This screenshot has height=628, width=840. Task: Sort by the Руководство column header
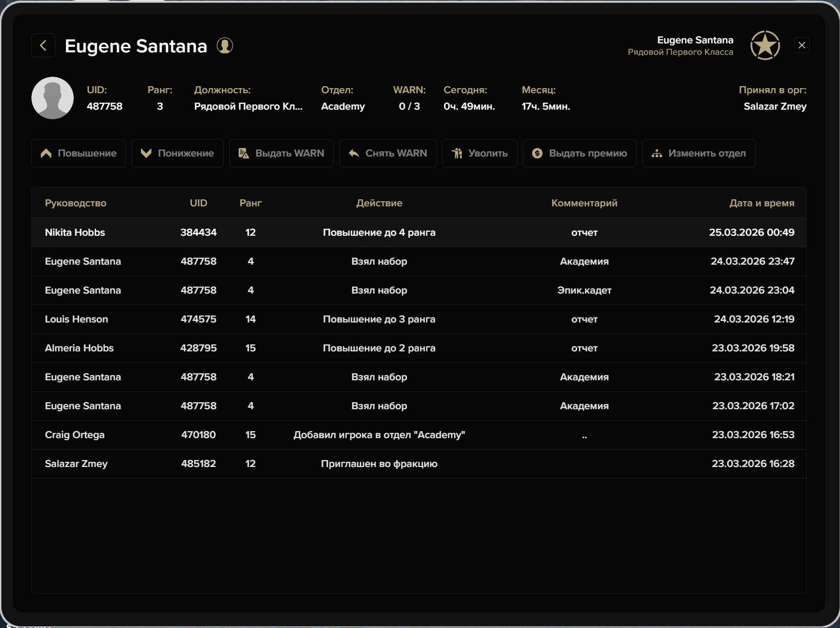click(x=75, y=203)
